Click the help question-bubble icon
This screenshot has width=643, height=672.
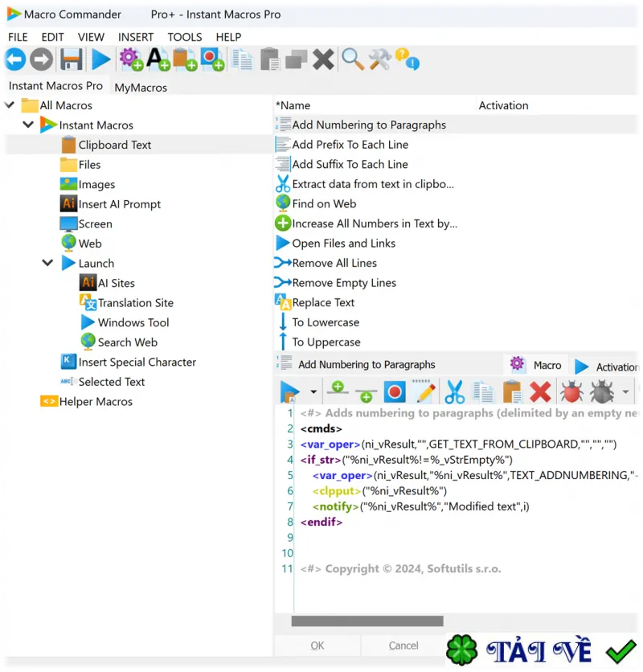coord(407,59)
